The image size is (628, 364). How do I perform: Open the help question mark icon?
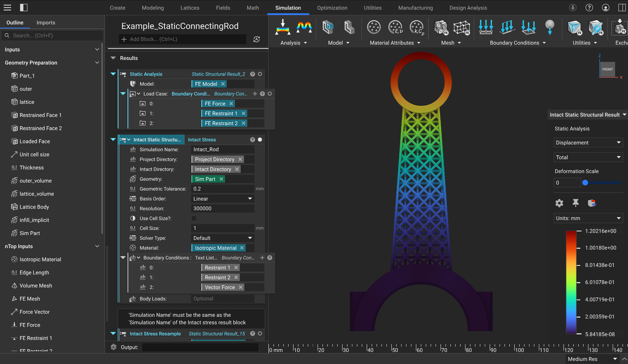[589, 7]
